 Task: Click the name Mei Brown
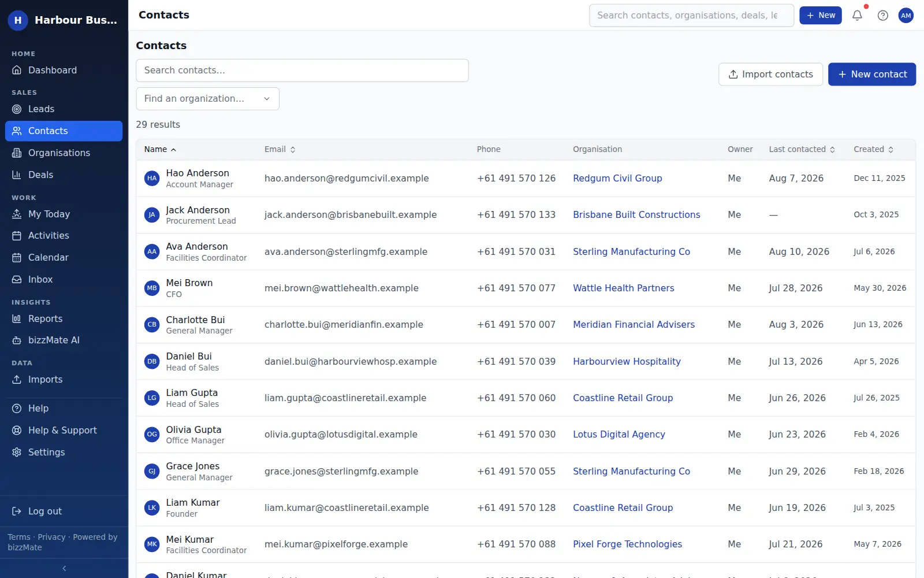tap(189, 283)
